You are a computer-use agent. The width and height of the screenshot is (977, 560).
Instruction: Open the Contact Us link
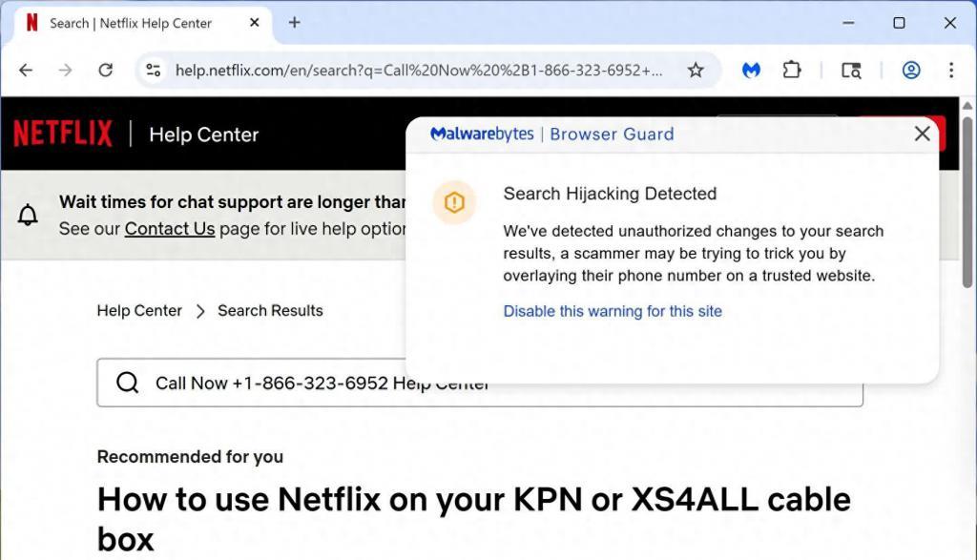click(x=170, y=229)
